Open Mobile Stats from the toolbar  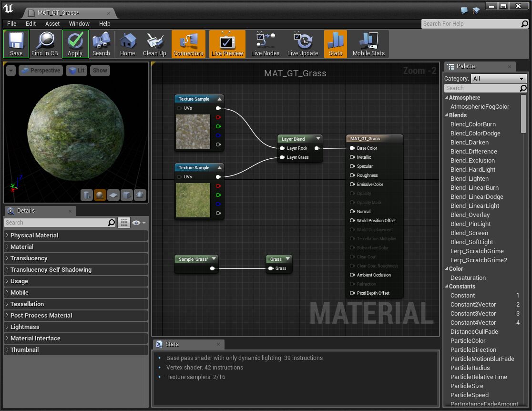point(368,44)
